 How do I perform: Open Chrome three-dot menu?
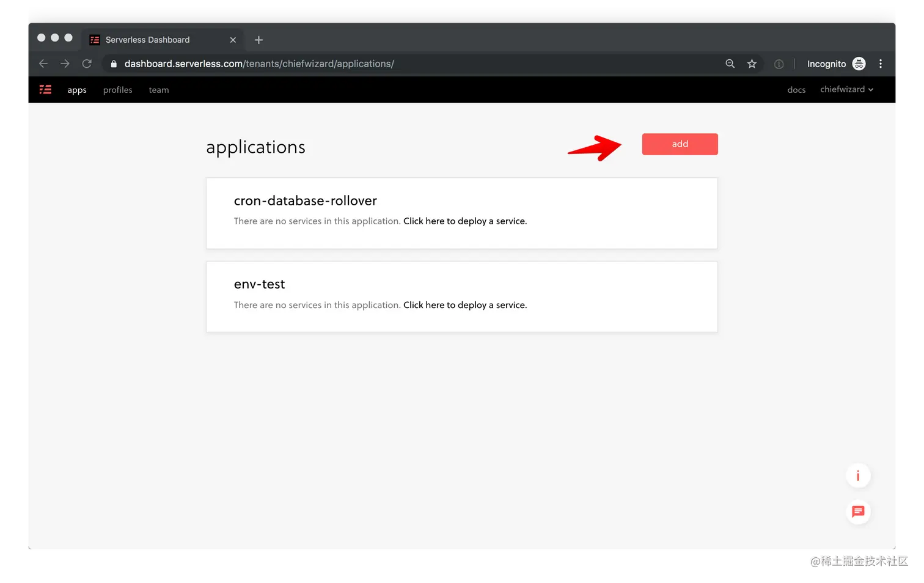(881, 64)
